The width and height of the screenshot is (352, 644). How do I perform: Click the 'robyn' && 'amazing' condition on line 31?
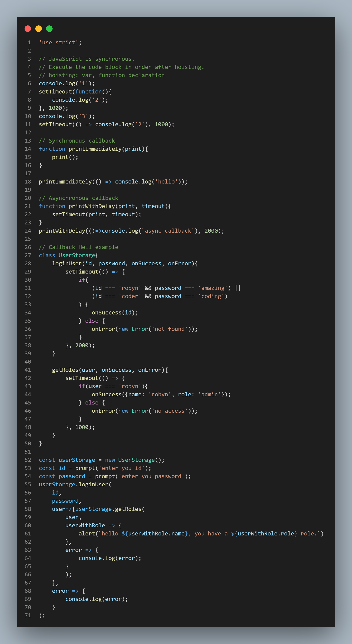[x=166, y=288]
